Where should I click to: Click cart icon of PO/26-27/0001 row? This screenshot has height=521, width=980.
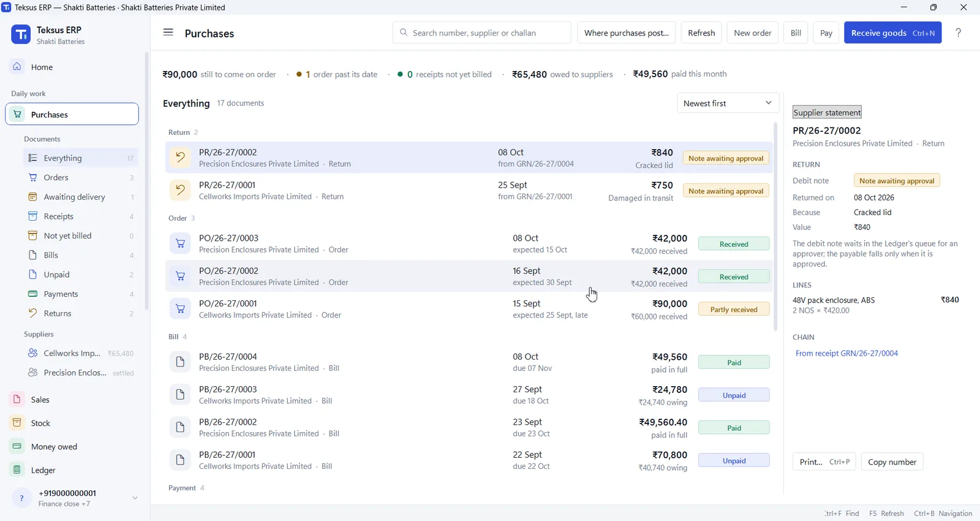180,309
